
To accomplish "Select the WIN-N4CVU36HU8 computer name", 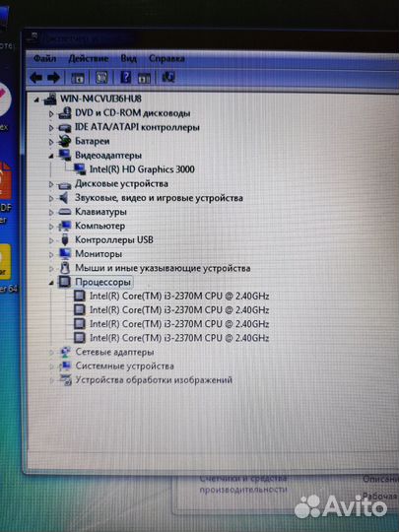I will 100,99.
